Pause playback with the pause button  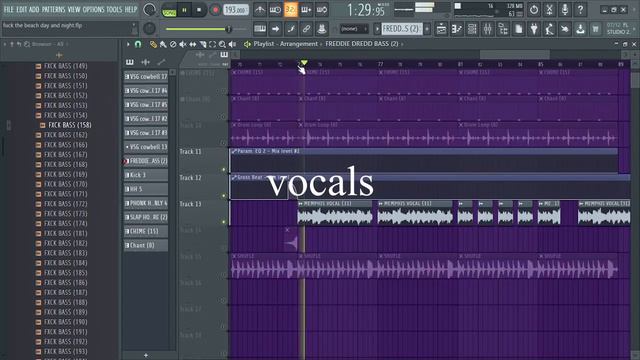184,10
